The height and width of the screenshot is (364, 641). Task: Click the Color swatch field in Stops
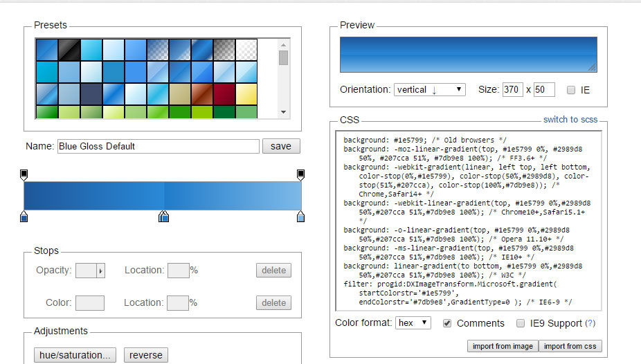90,303
